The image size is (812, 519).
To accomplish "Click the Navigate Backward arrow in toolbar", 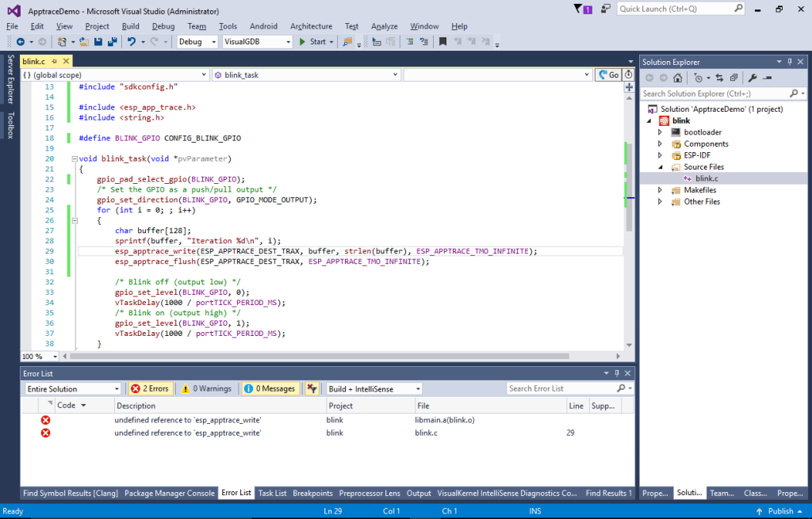I will [21, 42].
